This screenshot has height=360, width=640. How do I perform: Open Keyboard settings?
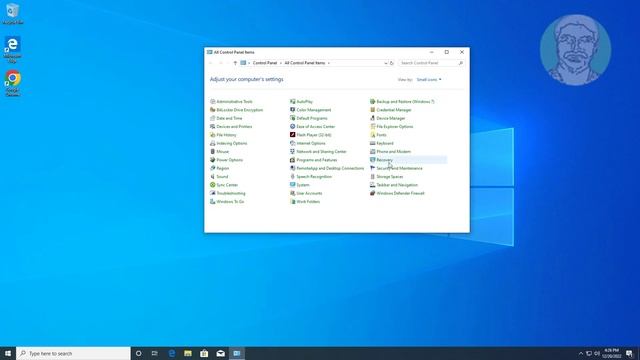point(382,143)
